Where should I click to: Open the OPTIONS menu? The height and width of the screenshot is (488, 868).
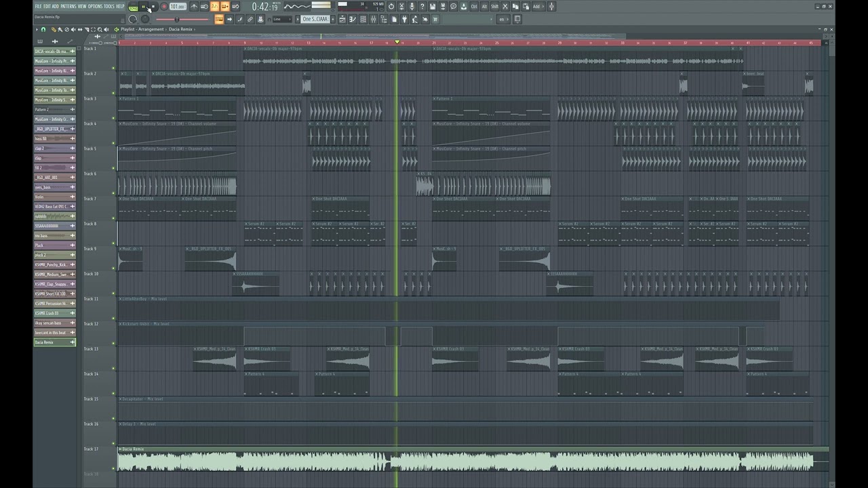click(95, 6)
